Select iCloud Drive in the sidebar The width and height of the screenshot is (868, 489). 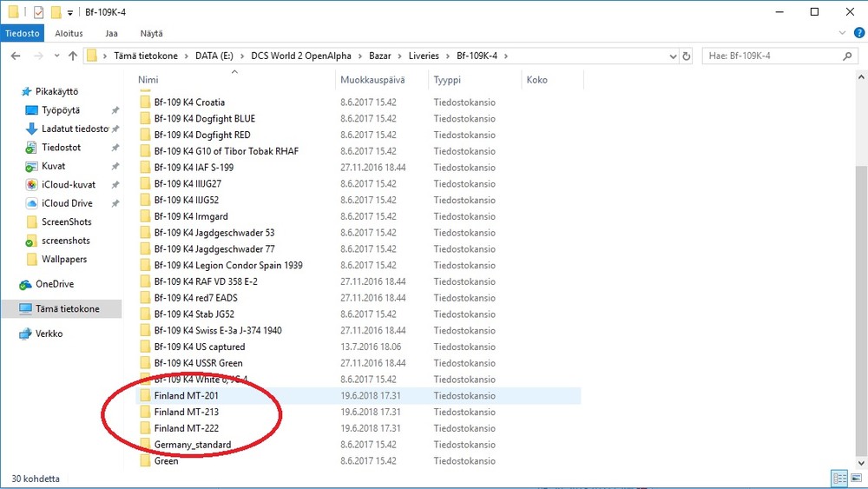pos(67,203)
